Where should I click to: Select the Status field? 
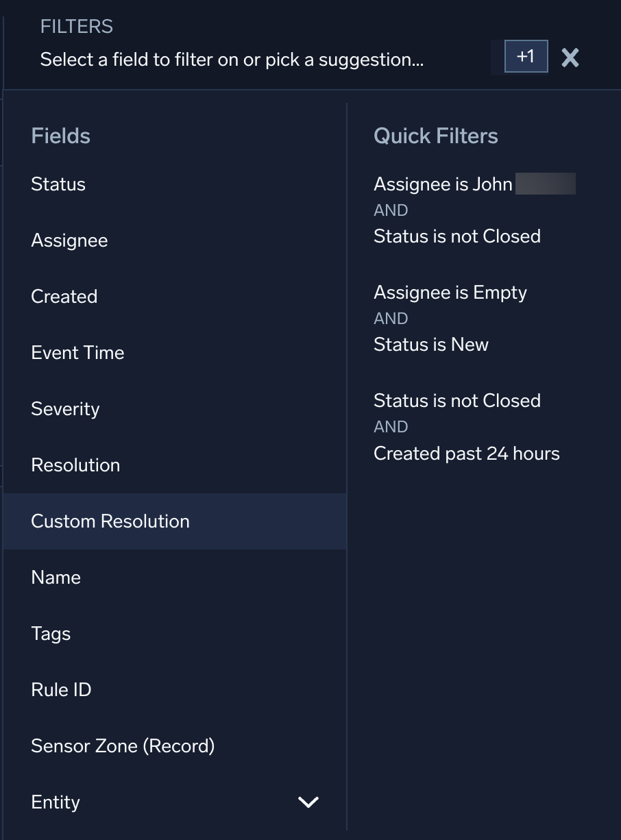(x=58, y=184)
